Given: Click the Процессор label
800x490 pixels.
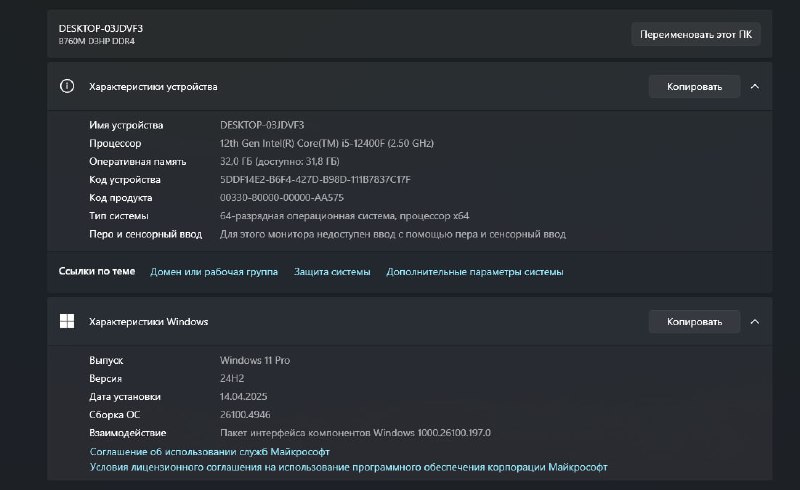Looking at the screenshot, I should (115, 143).
